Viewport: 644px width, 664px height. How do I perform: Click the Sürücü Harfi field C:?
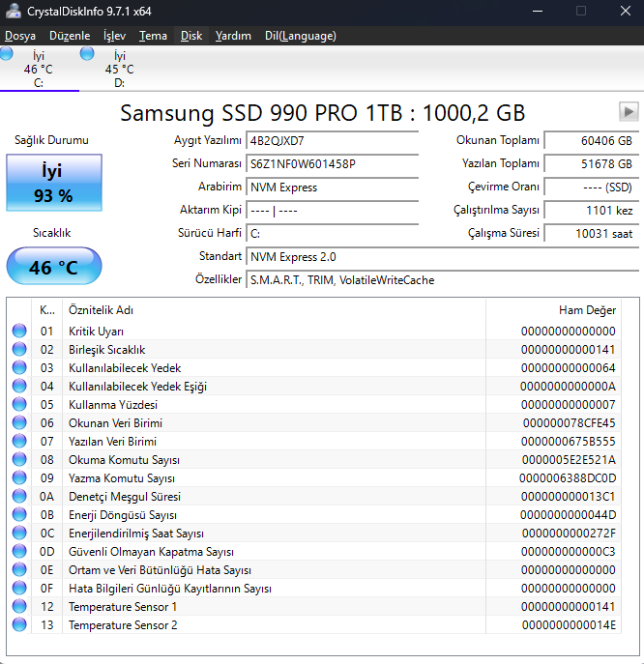333,233
